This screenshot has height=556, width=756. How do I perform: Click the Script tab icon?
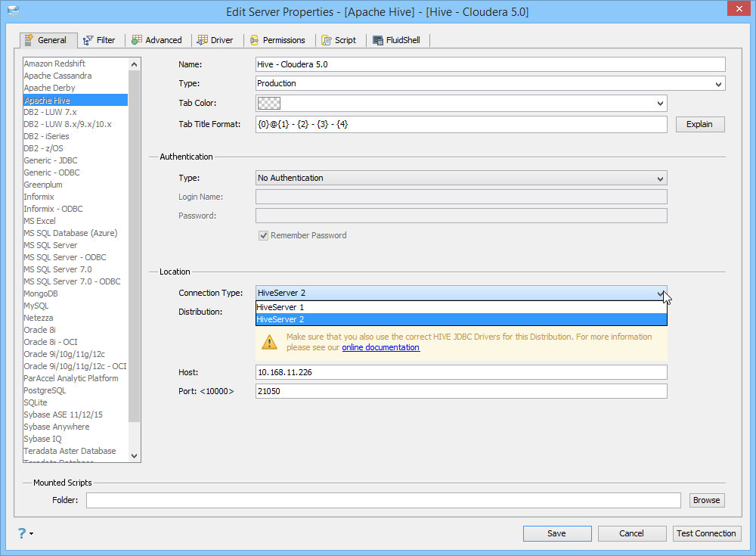327,41
